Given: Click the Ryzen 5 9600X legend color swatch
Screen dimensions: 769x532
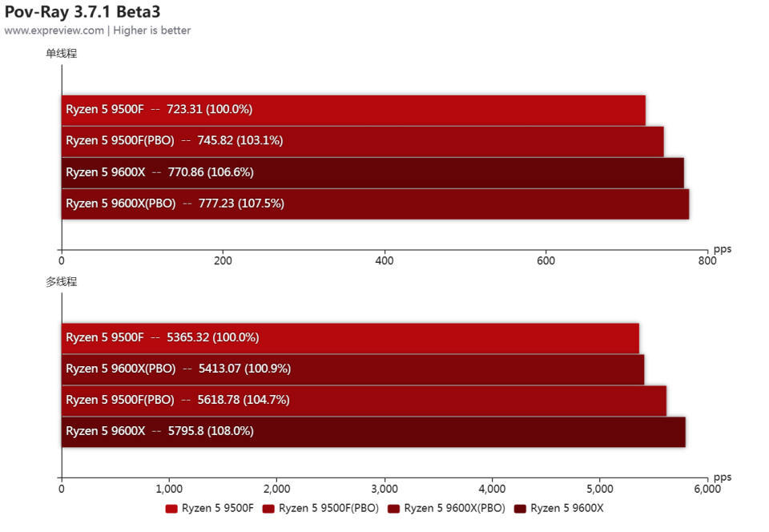Looking at the screenshot, I should click(520, 509).
